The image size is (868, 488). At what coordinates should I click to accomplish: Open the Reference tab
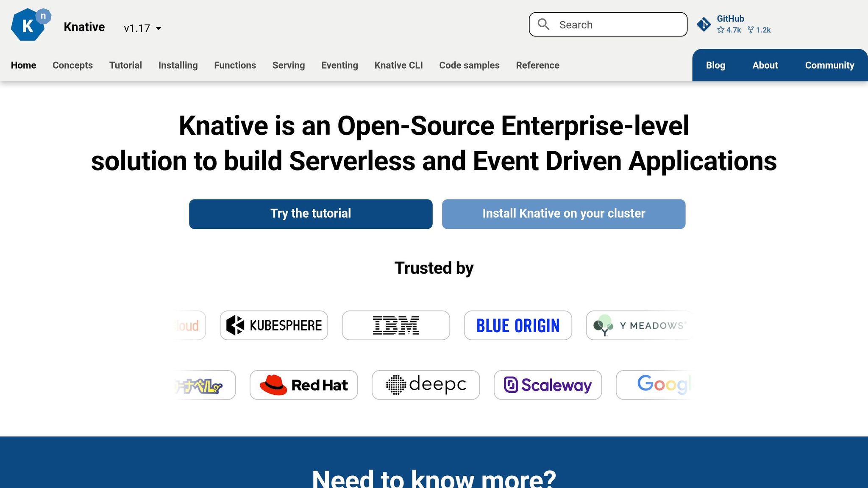pyautogui.click(x=537, y=65)
